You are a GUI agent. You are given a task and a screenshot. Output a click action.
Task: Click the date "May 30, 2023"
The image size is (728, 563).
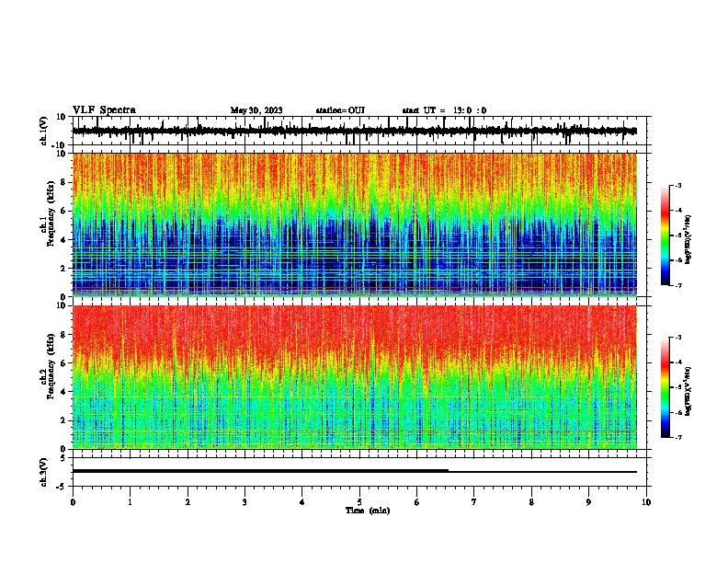click(x=256, y=110)
